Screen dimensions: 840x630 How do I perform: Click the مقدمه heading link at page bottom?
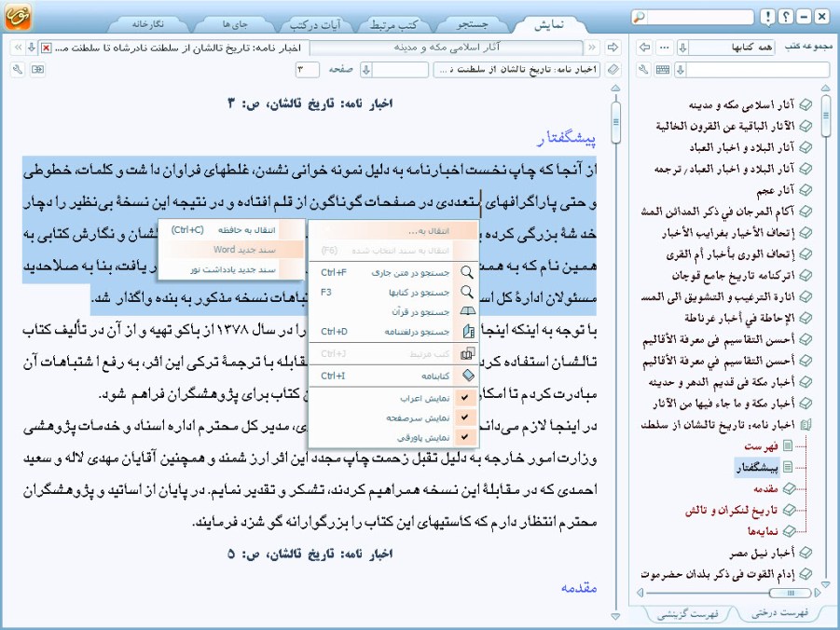pyautogui.click(x=579, y=588)
